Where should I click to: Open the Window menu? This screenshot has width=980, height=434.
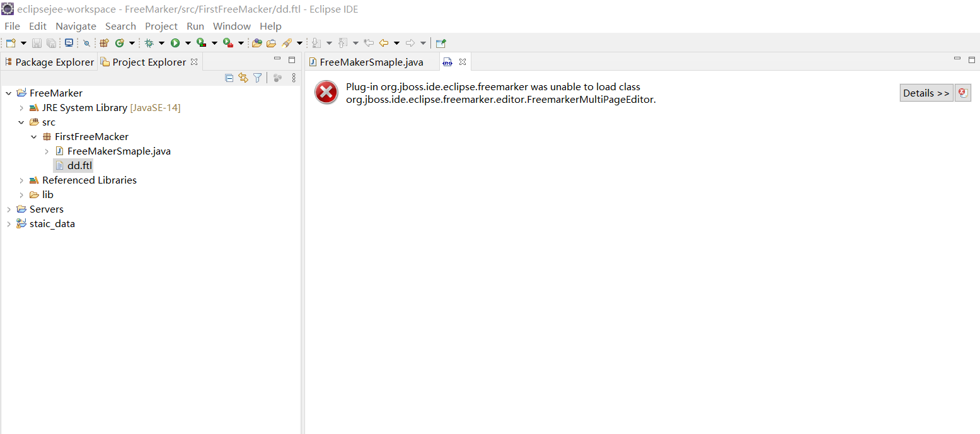click(x=232, y=26)
